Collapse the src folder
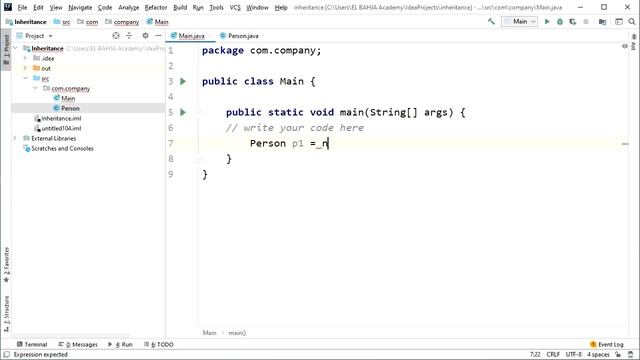The image size is (640, 360). pos(25,78)
